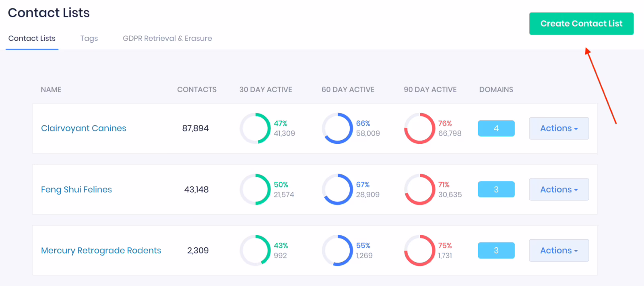Click the 60 day active chart for Feng Shui Felines

tap(338, 189)
